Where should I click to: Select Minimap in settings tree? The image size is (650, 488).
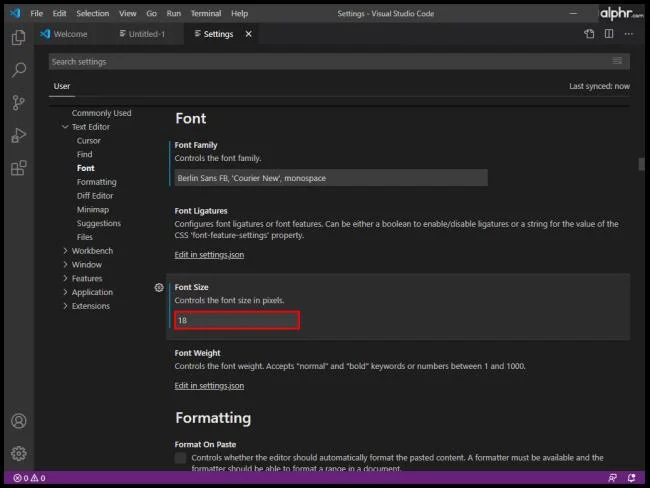point(92,209)
